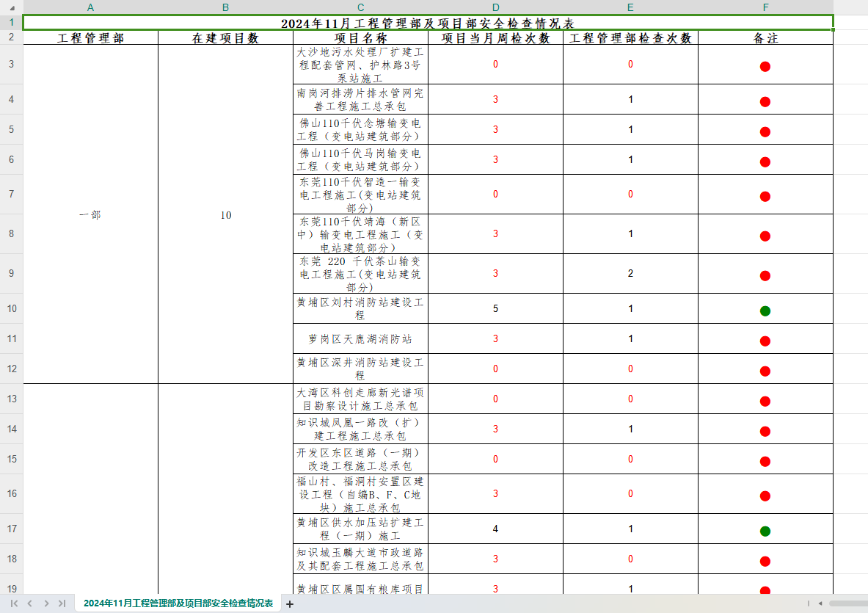This screenshot has height=613, width=868.
Task: Open the 2024年11月工程管理部及项目部安全检查情况表 sheet tab
Action: tap(178, 603)
